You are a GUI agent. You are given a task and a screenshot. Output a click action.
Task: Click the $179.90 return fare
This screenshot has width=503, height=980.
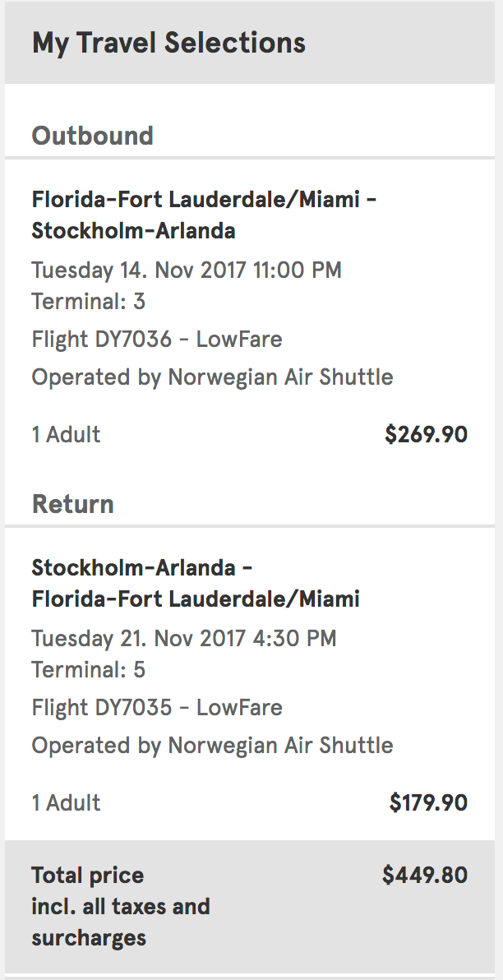(428, 802)
